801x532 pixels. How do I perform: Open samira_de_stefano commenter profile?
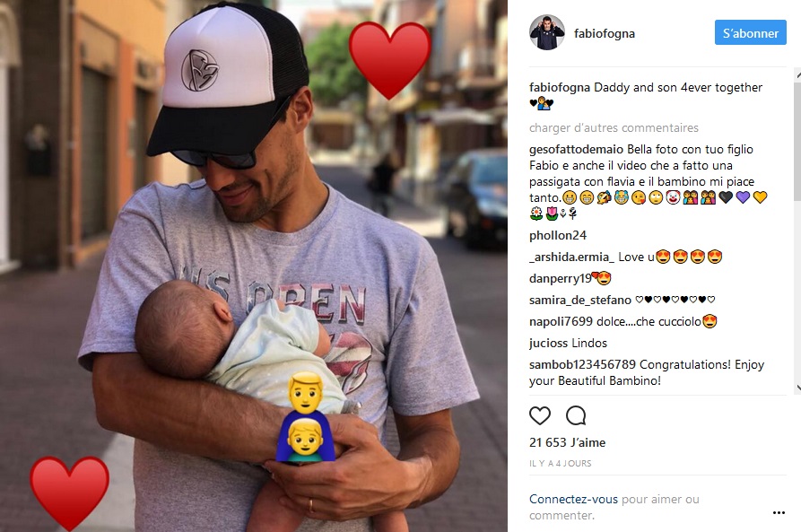pos(580,300)
